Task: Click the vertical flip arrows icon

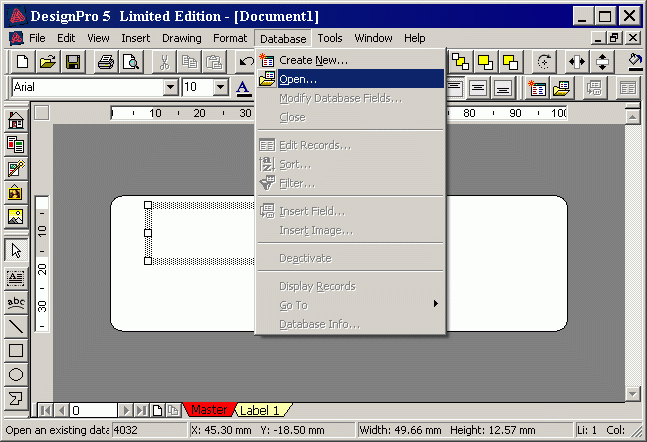Action: tap(602, 62)
